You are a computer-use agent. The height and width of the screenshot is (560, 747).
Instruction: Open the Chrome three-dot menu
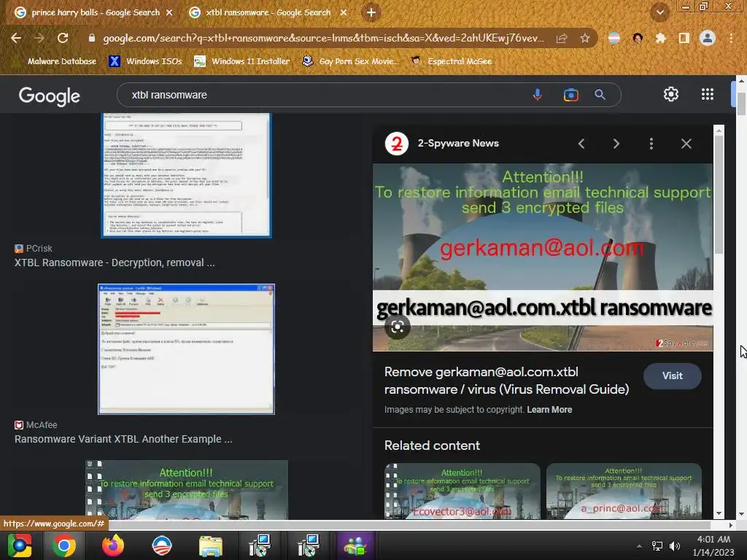pos(731,38)
